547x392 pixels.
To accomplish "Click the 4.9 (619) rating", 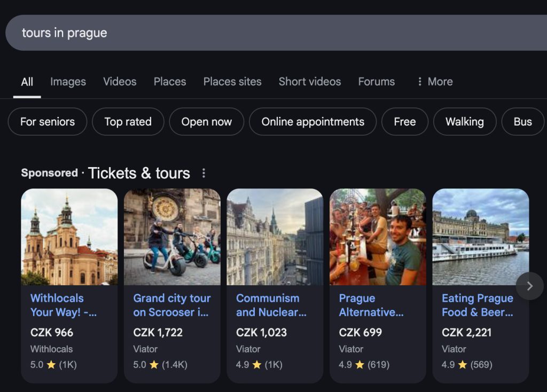I will point(364,365).
